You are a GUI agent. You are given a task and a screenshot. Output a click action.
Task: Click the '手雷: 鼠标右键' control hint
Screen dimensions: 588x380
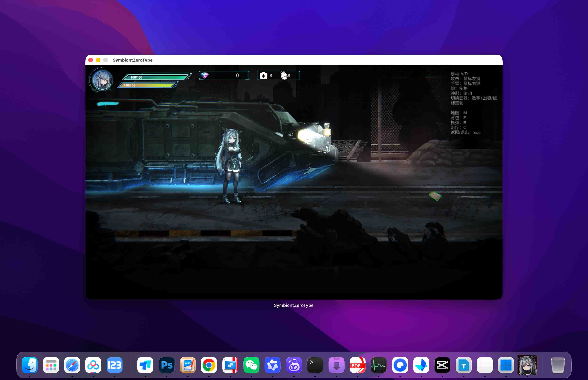[465, 83]
